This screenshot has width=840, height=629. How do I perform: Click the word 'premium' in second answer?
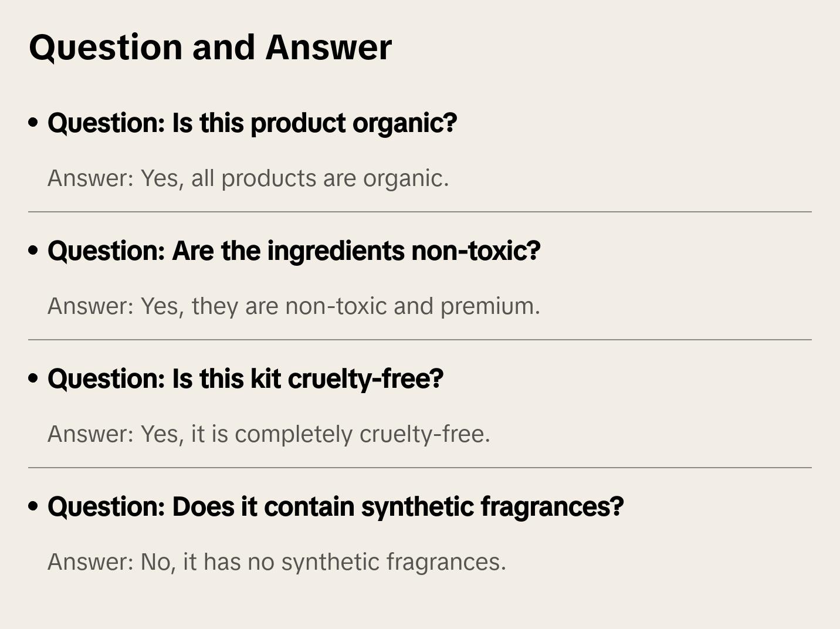coord(490,306)
